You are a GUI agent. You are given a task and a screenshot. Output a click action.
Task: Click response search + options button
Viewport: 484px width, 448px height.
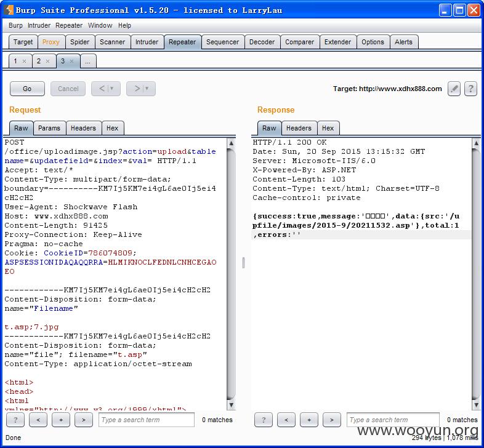point(309,420)
